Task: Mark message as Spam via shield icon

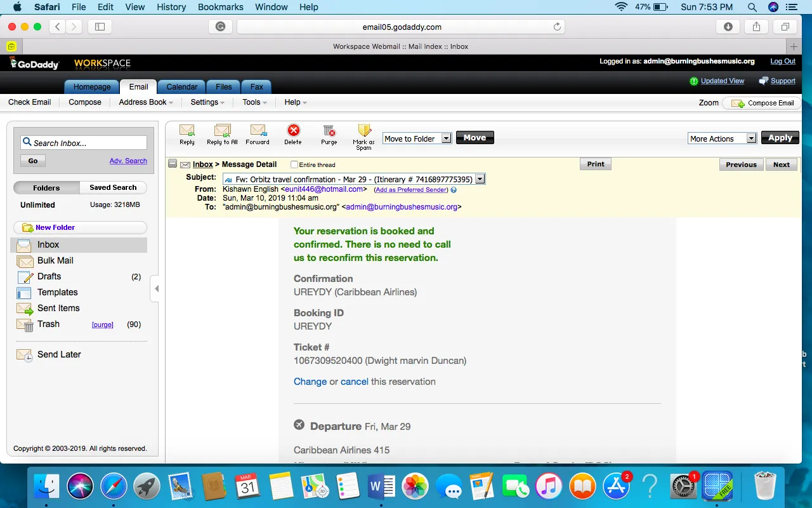Action: (x=364, y=131)
